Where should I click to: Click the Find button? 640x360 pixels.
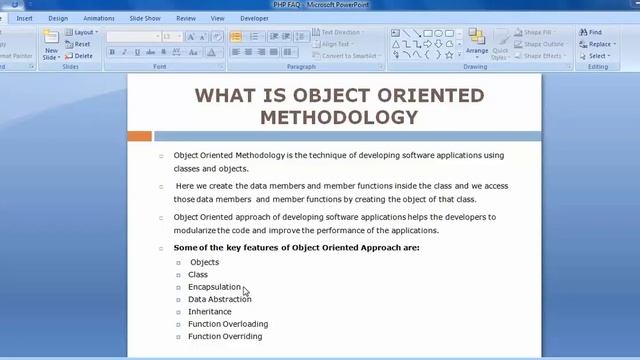[591, 32]
